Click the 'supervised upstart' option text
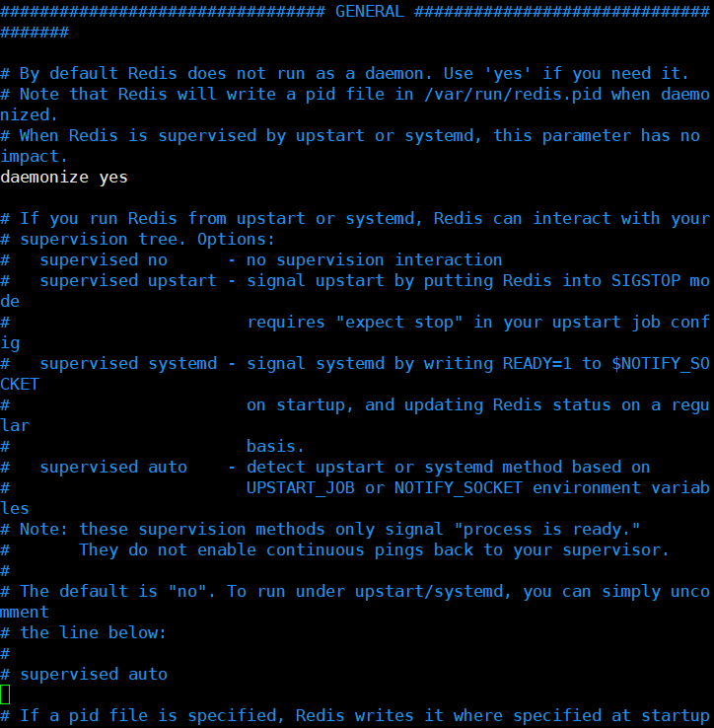This screenshot has width=714, height=728. (x=128, y=281)
